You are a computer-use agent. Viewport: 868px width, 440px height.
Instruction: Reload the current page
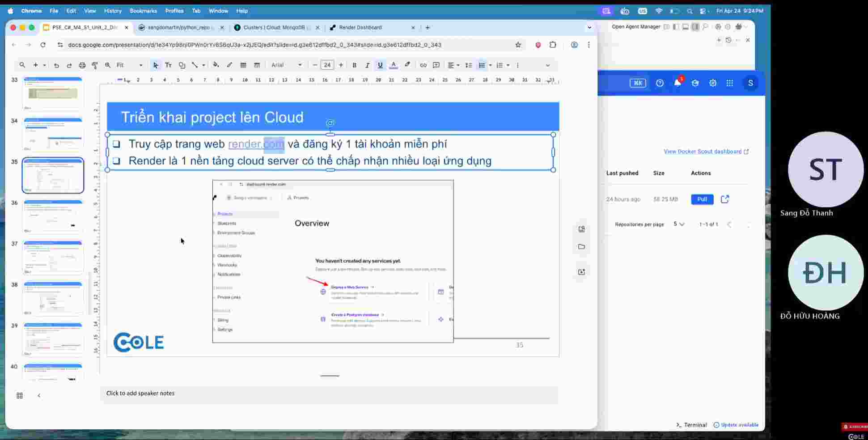[x=43, y=45]
